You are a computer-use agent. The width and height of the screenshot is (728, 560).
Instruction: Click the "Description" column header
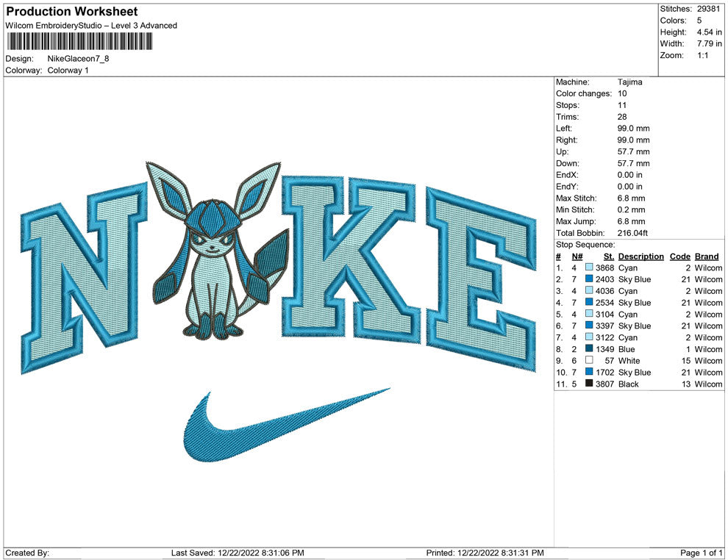(640, 256)
